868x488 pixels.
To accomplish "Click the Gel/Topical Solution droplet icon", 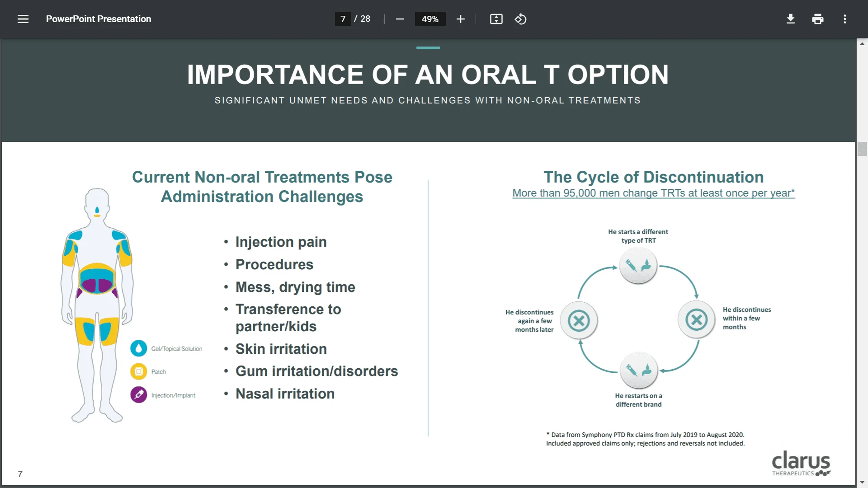I will [x=139, y=348].
